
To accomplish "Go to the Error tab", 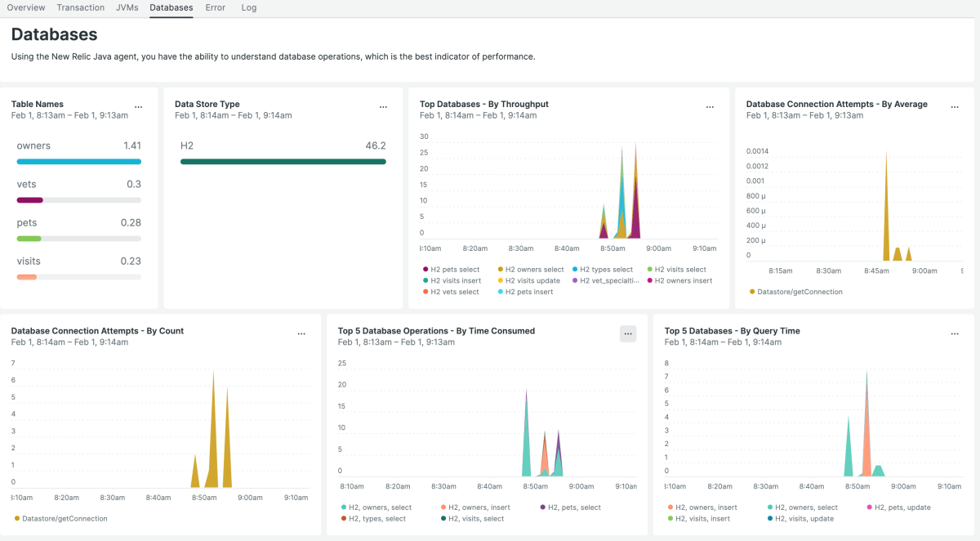I will click(x=216, y=7).
